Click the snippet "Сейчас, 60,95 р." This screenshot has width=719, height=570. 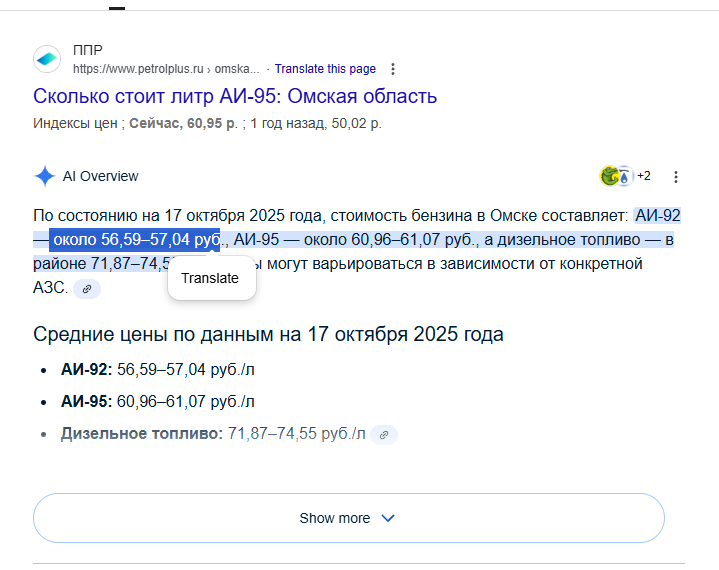click(183, 123)
